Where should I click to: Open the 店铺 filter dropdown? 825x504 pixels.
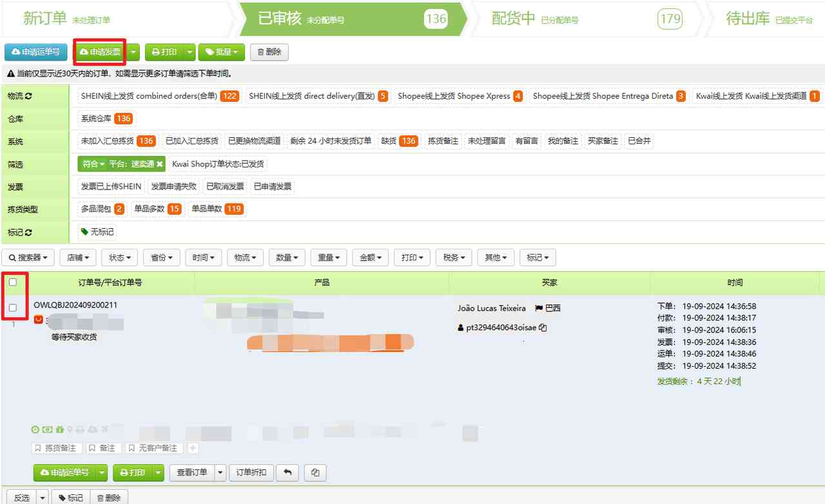pyautogui.click(x=79, y=258)
